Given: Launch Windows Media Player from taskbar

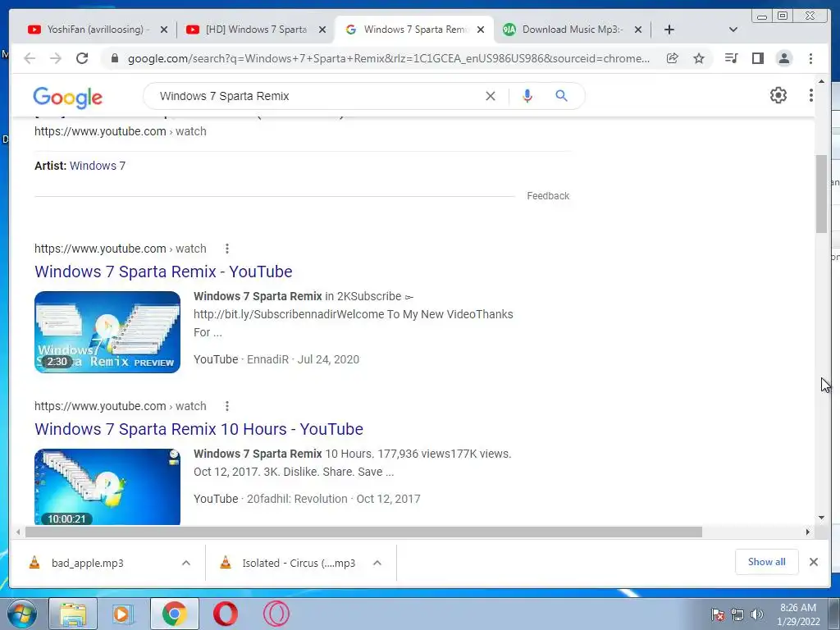Looking at the screenshot, I should (121, 614).
